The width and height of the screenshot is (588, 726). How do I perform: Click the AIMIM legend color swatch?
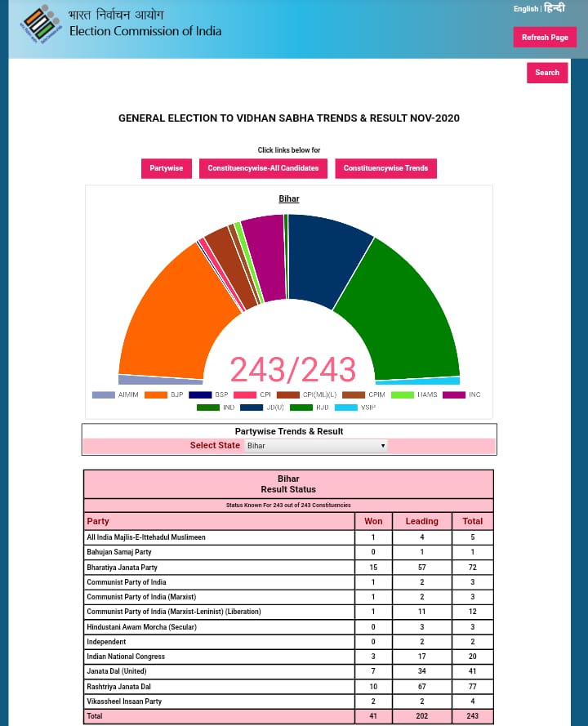[x=103, y=395]
